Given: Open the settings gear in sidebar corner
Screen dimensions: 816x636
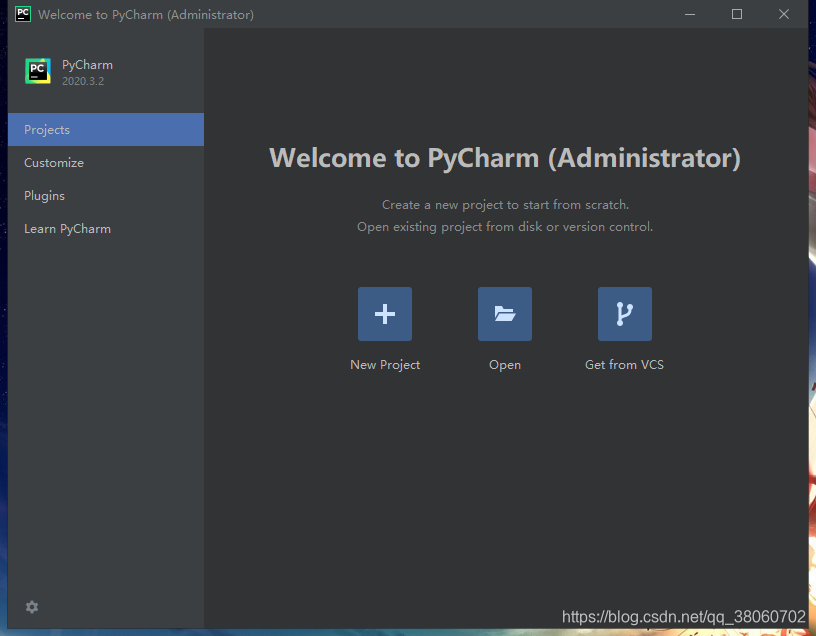Looking at the screenshot, I should 32,607.
